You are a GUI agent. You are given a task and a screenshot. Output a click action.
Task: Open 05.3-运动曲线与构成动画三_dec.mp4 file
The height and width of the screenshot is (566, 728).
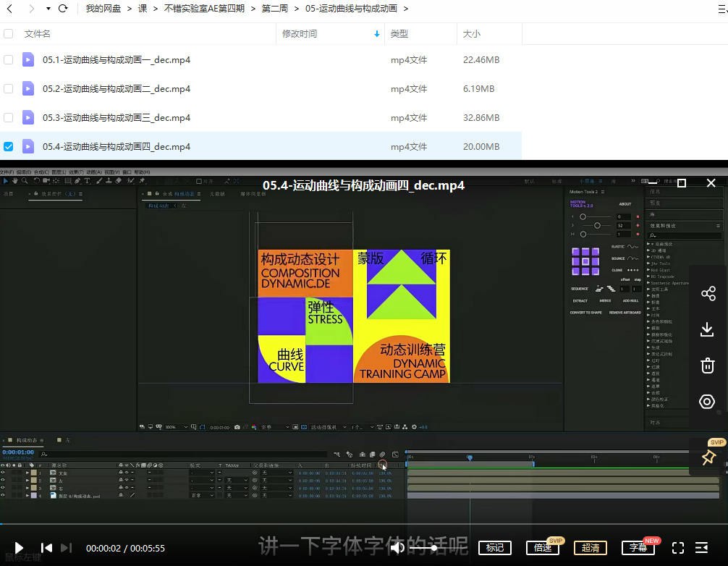pos(116,117)
